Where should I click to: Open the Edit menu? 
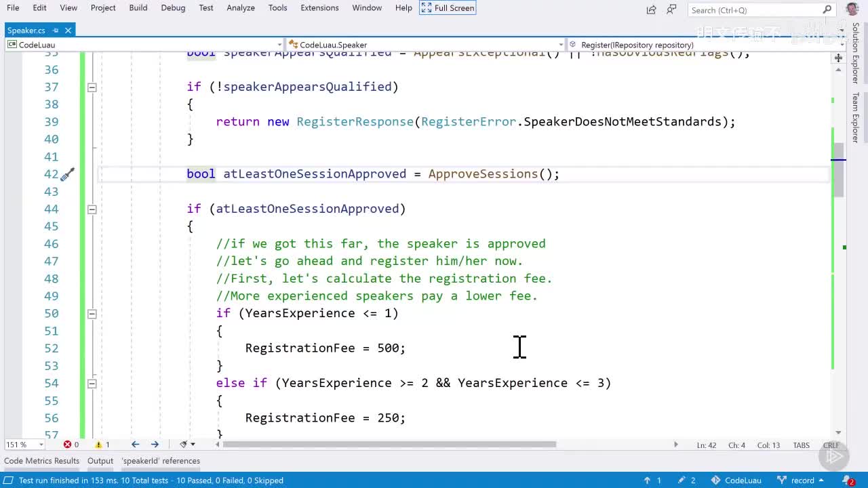point(40,7)
